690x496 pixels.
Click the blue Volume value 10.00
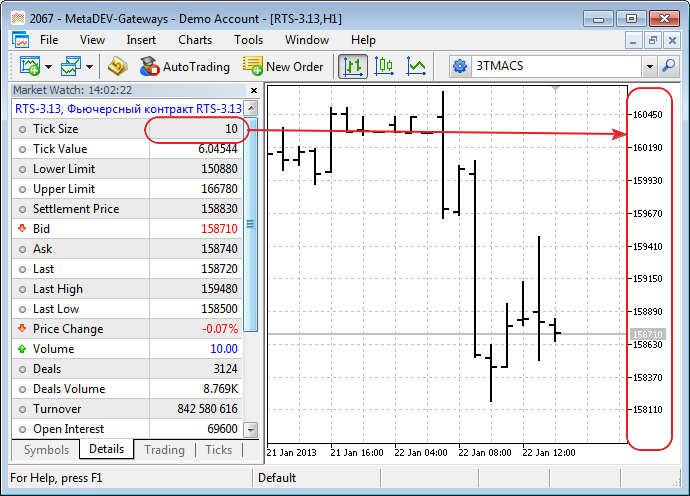(x=224, y=349)
